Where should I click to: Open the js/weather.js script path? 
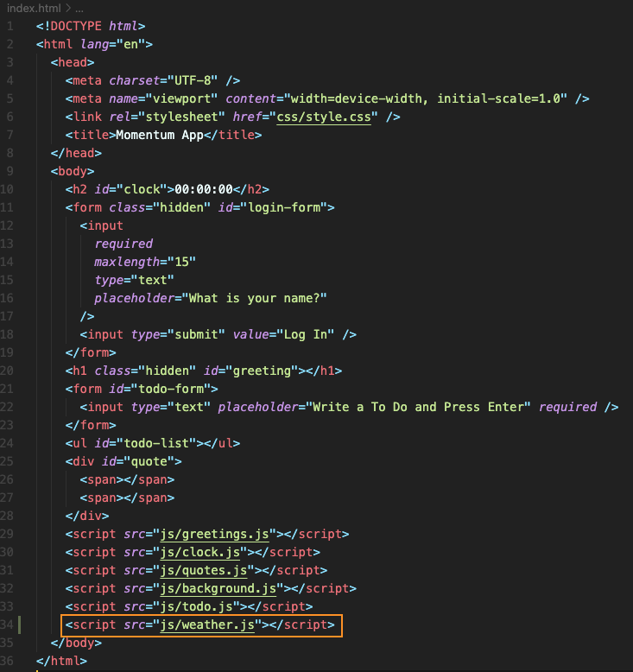[x=207, y=624]
